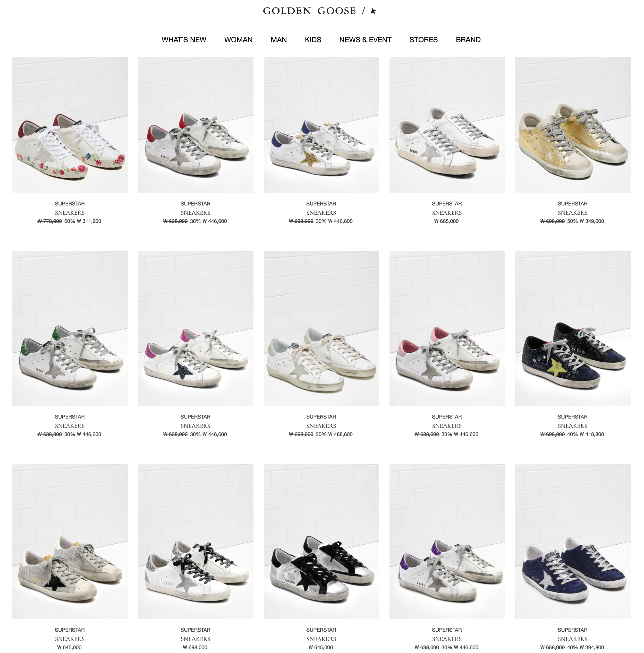Select the red glitter heel sneaker image
The width and height of the screenshot is (644, 653).
pos(196,125)
